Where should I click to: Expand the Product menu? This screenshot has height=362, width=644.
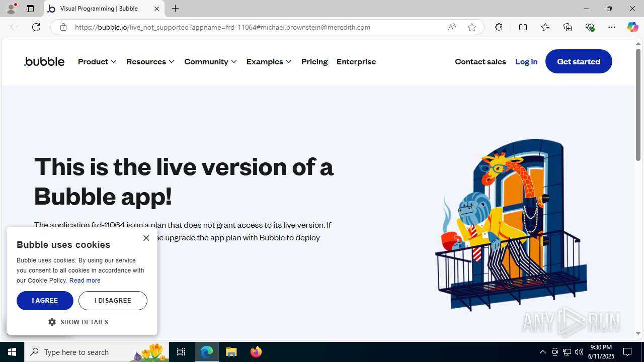tap(97, 61)
